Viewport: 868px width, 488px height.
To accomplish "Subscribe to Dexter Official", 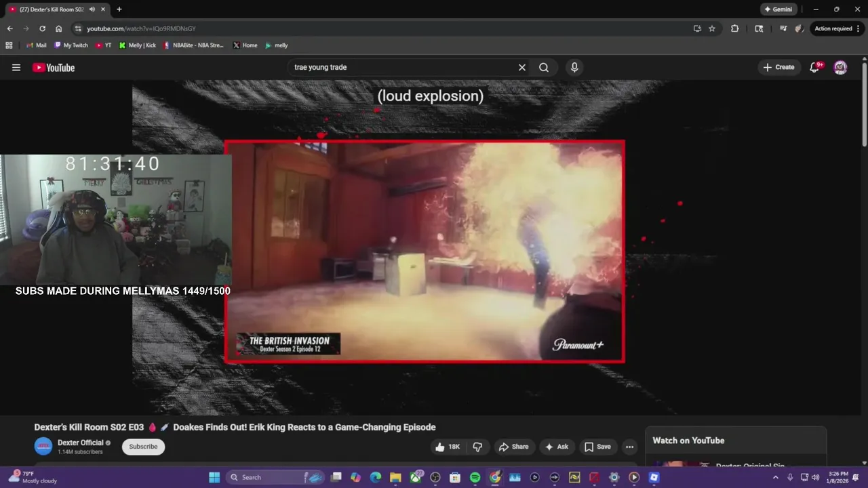I will [x=143, y=447].
